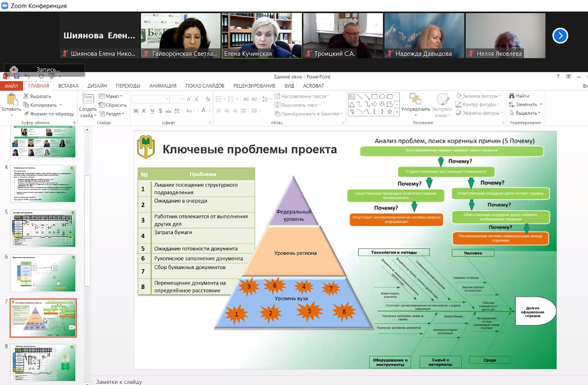
Task: Show next participants with blue arrow
Action: tap(560, 35)
